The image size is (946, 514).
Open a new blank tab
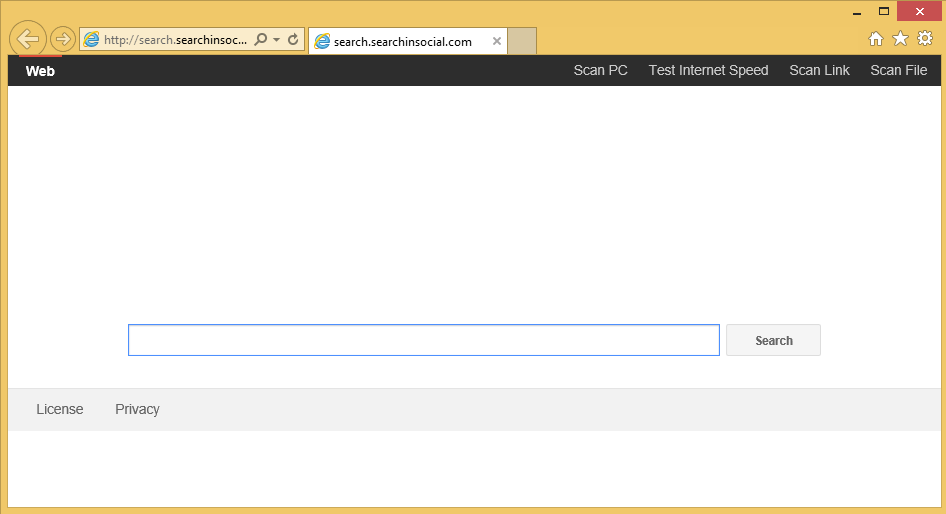click(x=522, y=41)
